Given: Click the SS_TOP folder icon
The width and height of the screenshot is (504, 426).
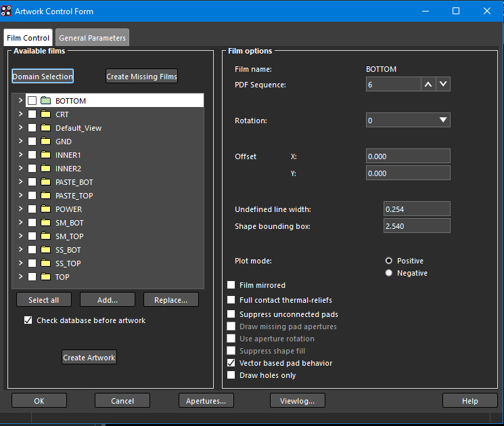Looking at the screenshot, I should coord(45,263).
